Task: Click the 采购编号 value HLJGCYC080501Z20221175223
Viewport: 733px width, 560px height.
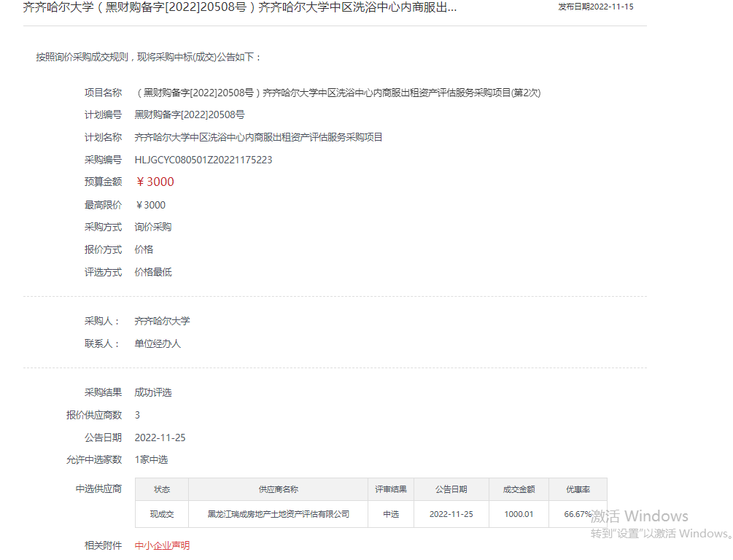Action: 202,159
